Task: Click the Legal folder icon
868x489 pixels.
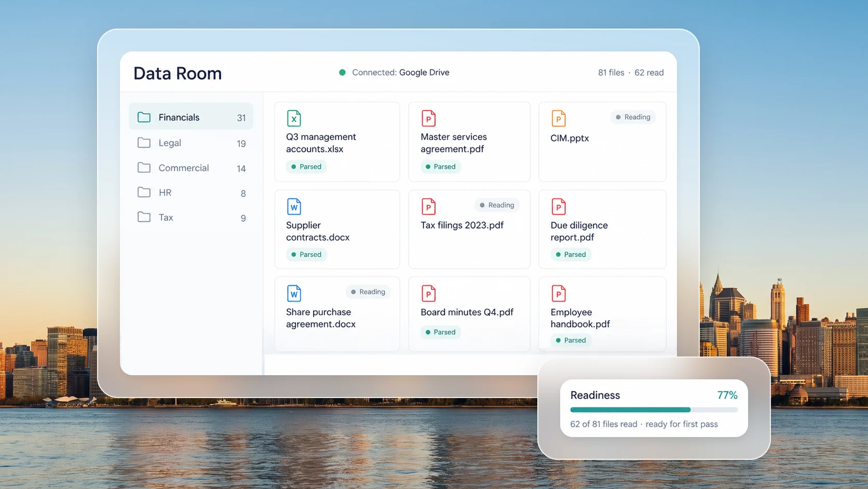Action: coord(144,142)
